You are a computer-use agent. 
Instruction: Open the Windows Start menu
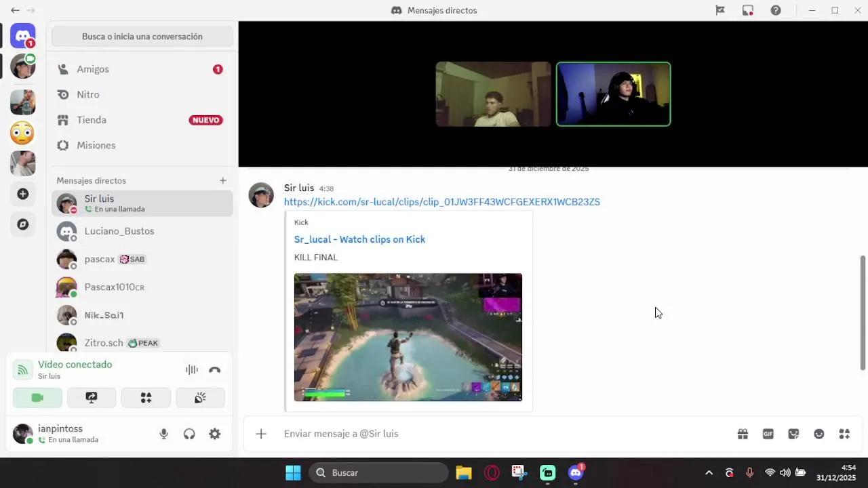pyautogui.click(x=293, y=472)
